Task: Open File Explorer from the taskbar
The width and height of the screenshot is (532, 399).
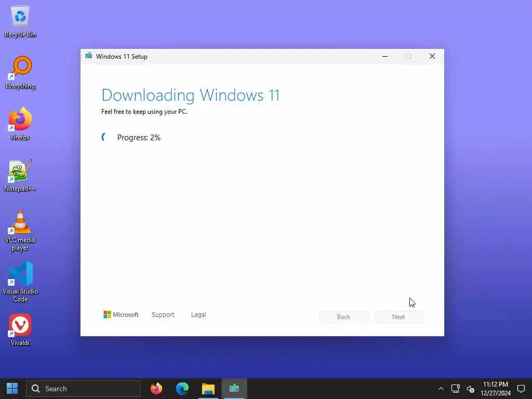Action: [x=208, y=389]
